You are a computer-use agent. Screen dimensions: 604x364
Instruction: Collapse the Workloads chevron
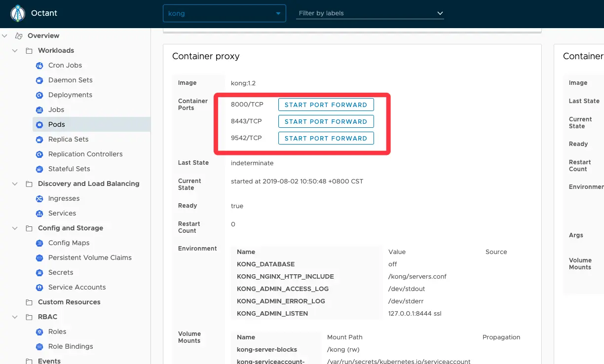point(15,50)
